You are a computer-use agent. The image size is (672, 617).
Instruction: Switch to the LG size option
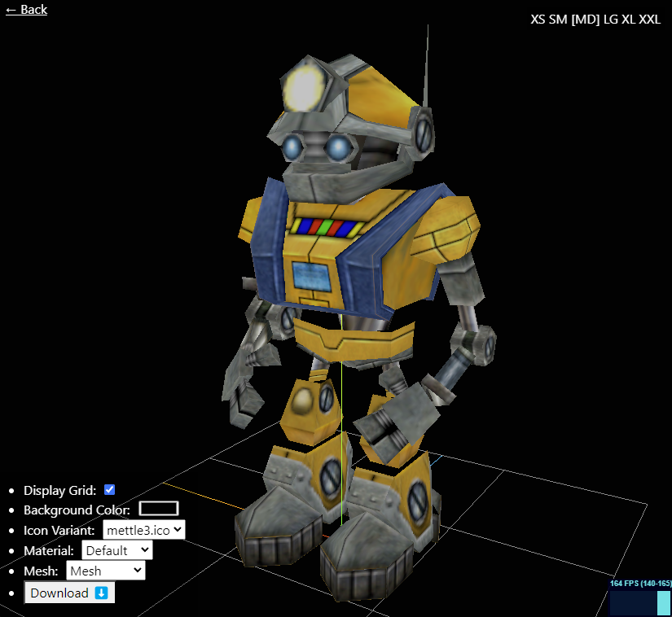[611, 20]
